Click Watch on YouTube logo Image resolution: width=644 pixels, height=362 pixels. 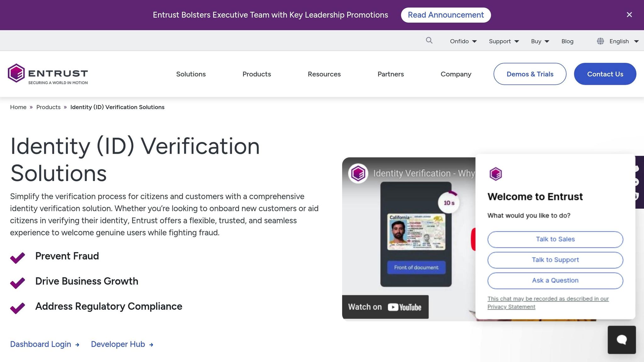405,307
